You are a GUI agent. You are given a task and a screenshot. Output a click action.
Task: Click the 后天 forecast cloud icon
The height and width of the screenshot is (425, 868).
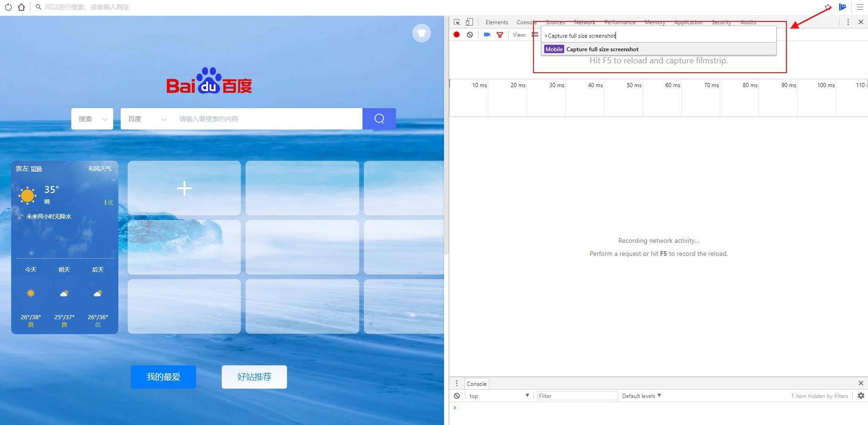(x=98, y=293)
